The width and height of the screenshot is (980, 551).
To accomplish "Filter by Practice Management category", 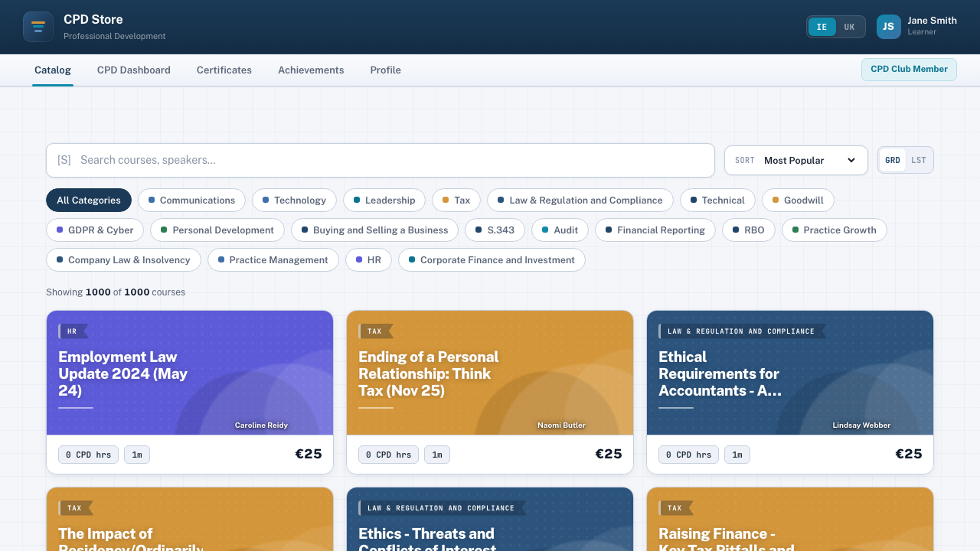I will (x=273, y=260).
